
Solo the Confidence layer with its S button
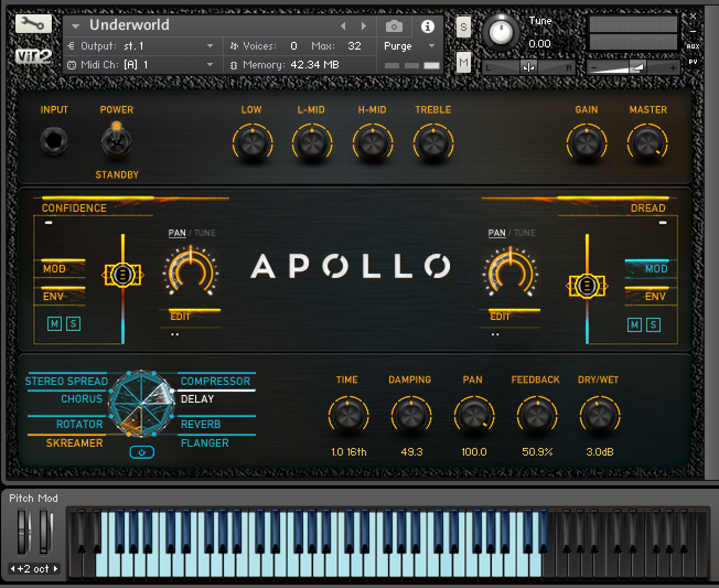pos(73,324)
